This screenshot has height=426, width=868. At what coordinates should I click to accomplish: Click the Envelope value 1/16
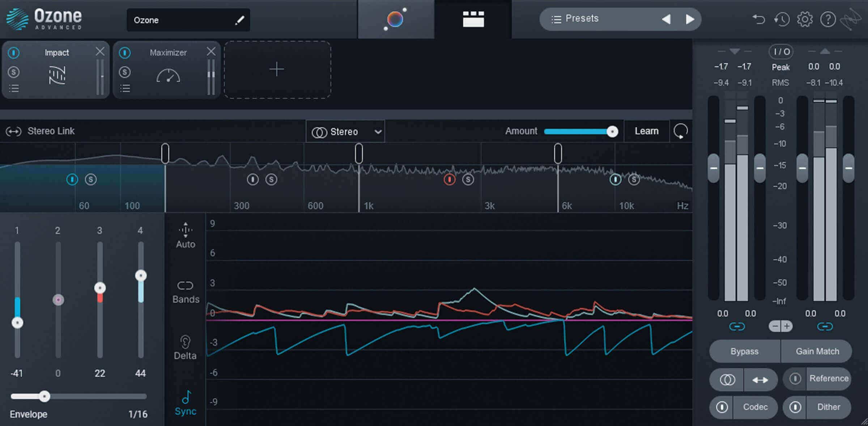138,414
